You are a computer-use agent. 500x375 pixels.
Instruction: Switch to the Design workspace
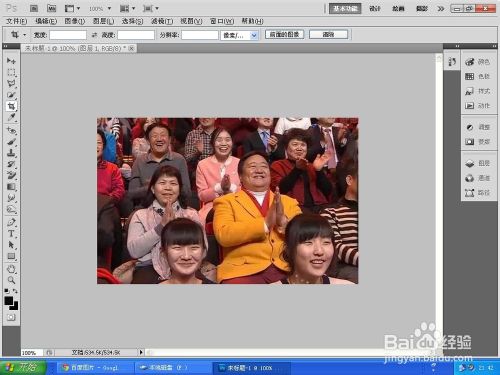pos(375,9)
